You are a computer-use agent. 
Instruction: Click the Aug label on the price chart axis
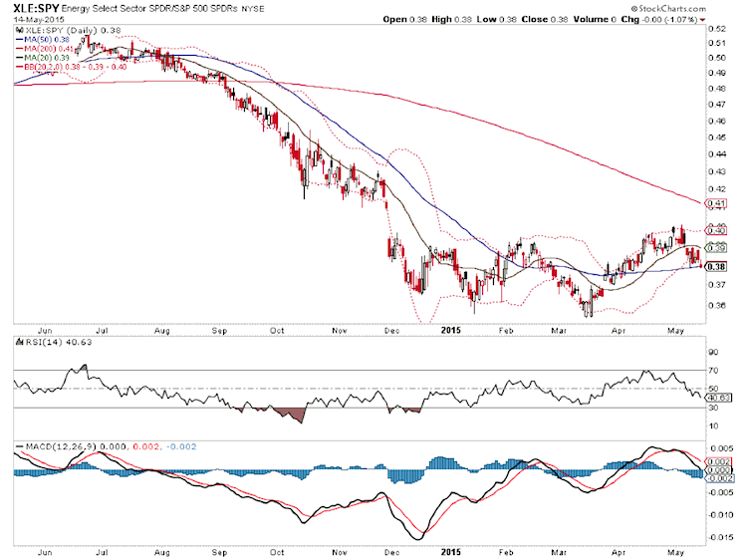pos(162,330)
